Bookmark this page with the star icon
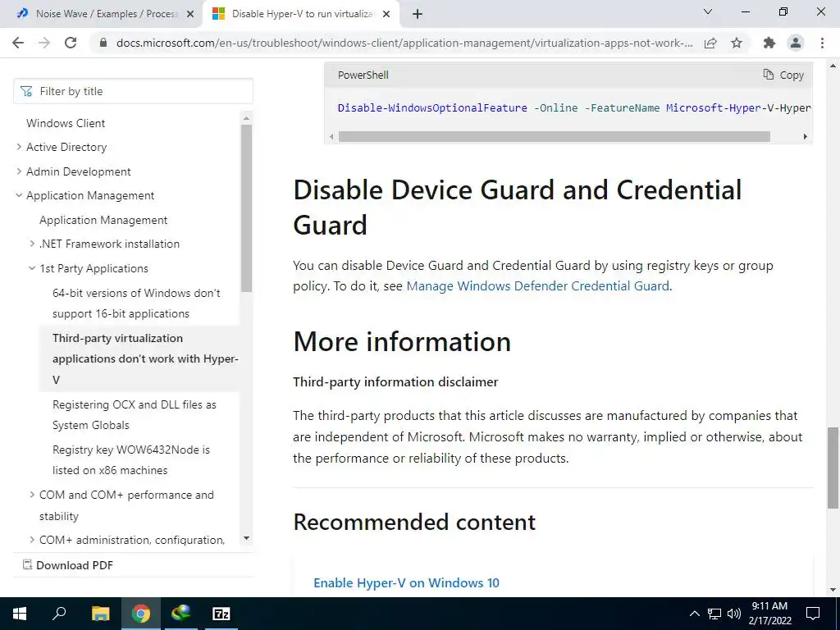 737,43
